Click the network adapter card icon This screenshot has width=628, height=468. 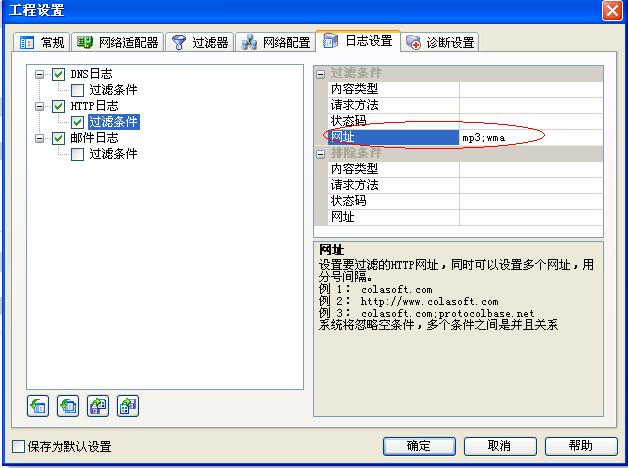click(x=85, y=42)
